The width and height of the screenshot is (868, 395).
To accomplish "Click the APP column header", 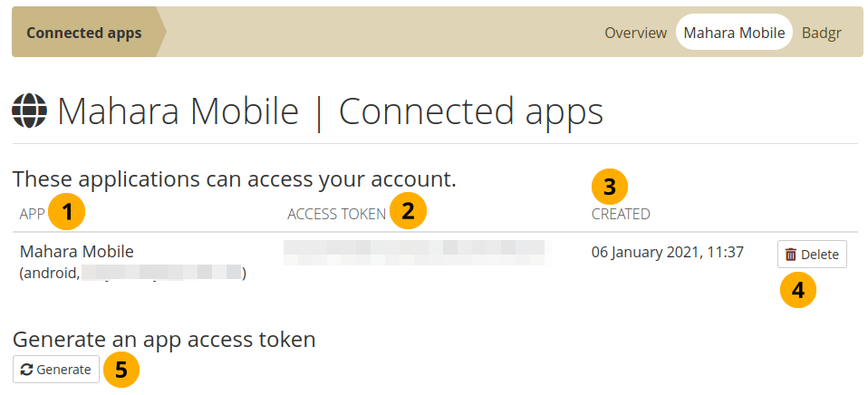I will point(32,214).
